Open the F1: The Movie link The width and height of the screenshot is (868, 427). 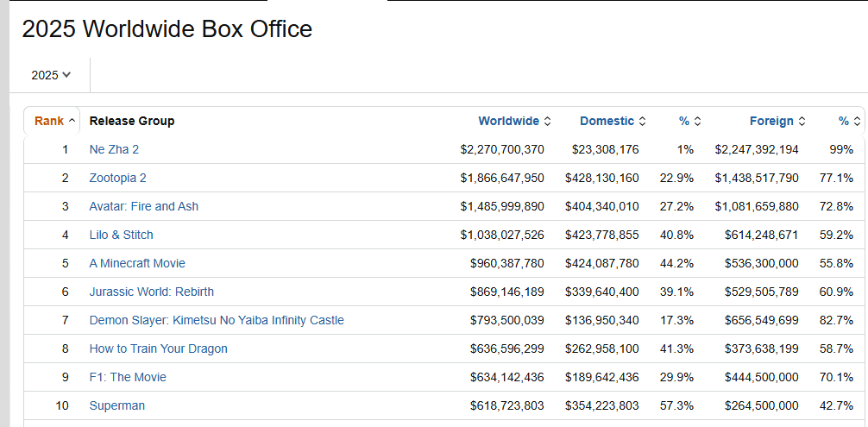128,377
